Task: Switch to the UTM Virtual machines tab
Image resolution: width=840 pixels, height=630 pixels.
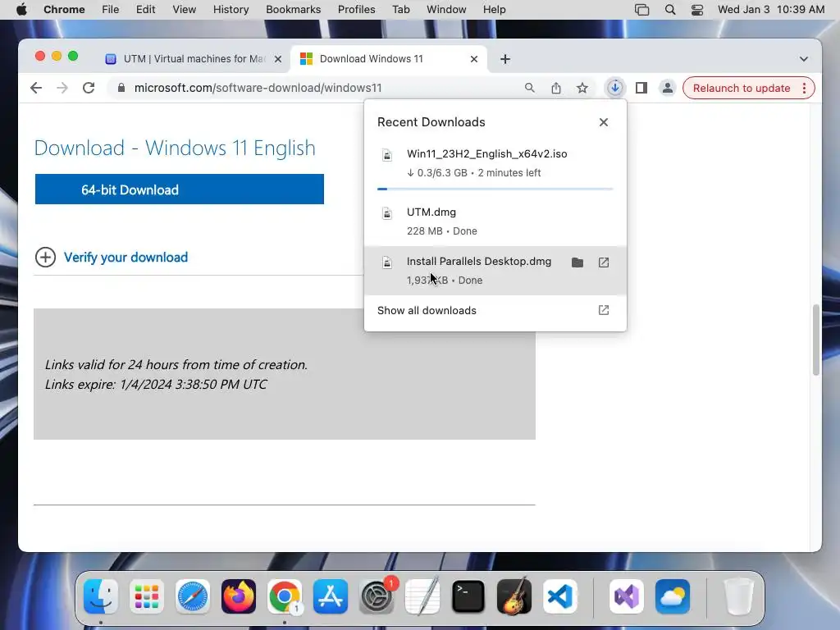Action: pyautogui.click(x=193, y=59)
